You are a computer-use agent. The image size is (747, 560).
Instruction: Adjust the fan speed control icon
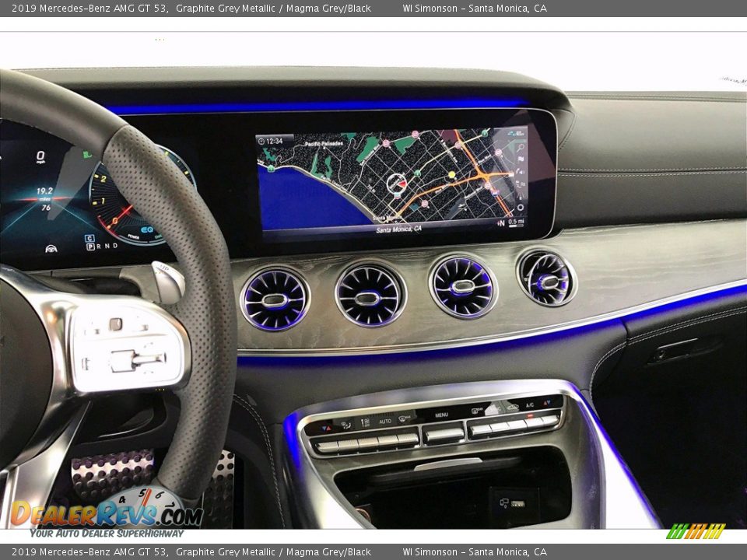[x=365, y=422]
